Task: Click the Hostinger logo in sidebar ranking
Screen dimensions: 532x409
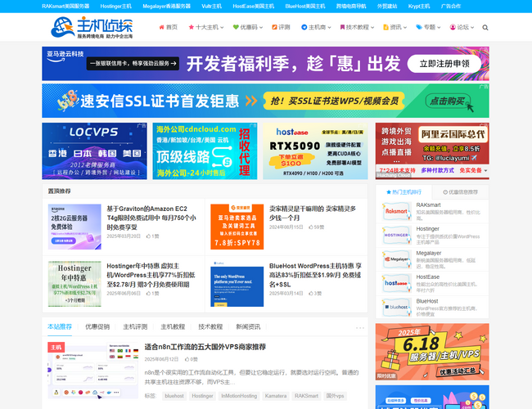Action: pyautogui.click(x=396, y=235)
